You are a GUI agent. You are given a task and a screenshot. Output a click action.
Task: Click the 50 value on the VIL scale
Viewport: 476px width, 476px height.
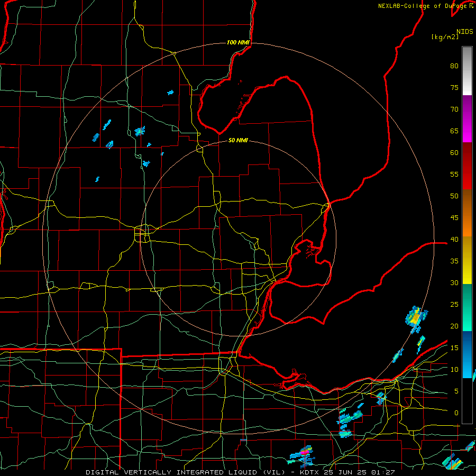pyautogui.click(x=454, y=196)
